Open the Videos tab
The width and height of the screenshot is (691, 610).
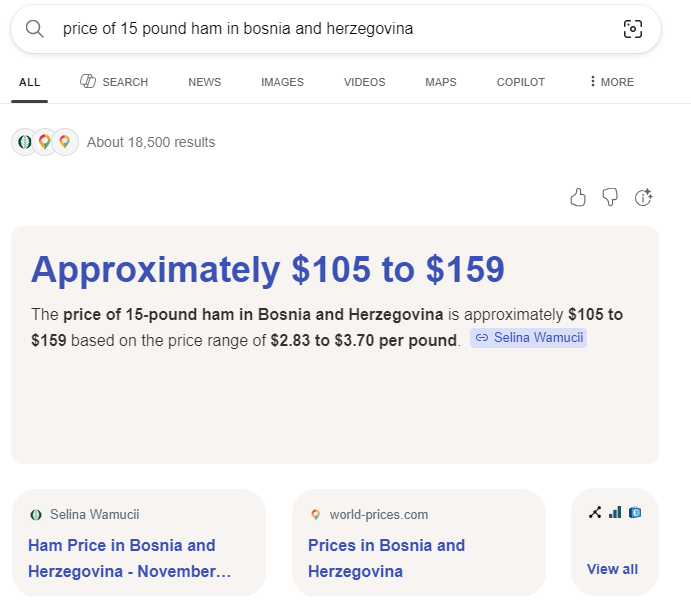point(364,82)
